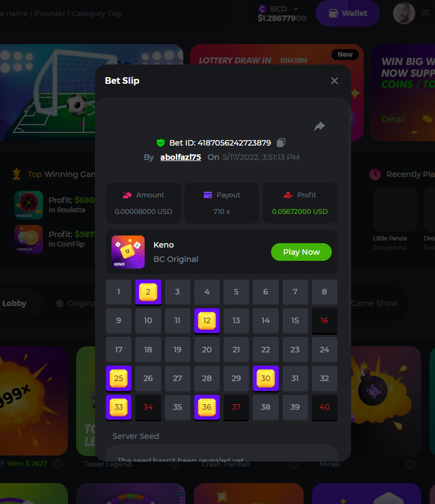The height and width of the screenshot is (504, 435).
Task: Switch to the Game Show tab
Action: pyautogui.click(x=374, y=303)
